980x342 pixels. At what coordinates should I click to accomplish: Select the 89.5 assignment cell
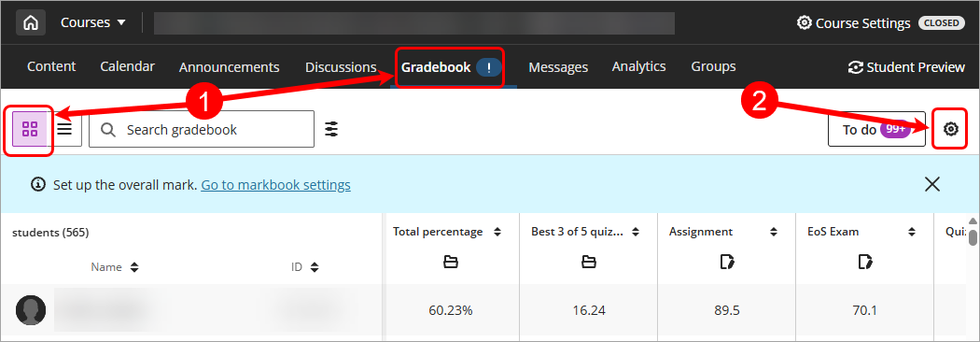(x=727, y=310)
